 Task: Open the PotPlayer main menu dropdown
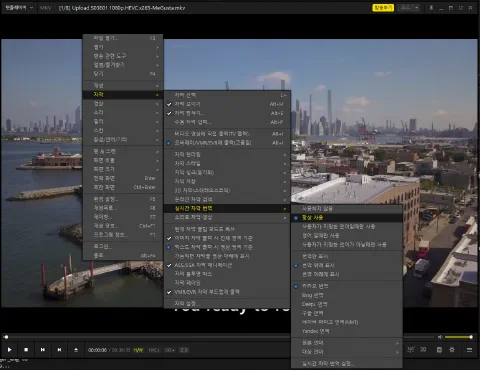click(x=19, y=7)
